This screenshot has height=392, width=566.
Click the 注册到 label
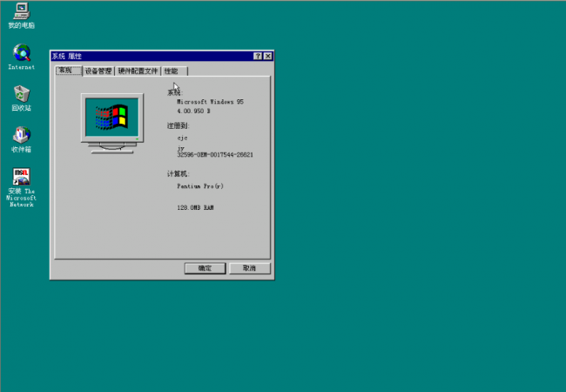178,125
